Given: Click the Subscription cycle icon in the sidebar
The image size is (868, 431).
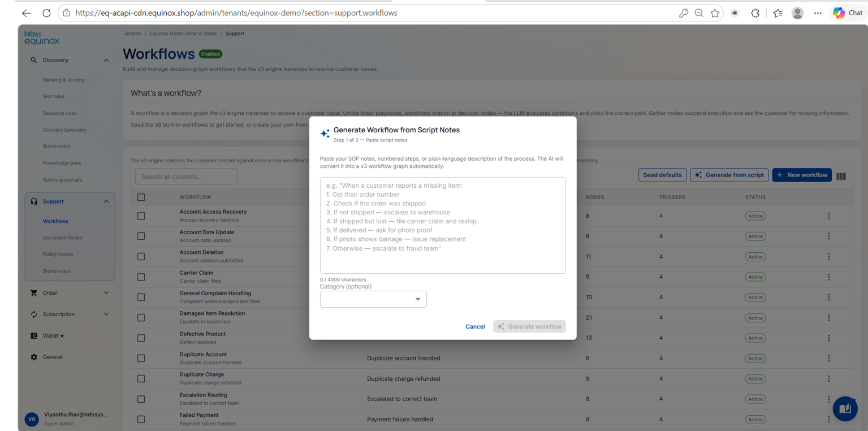Looking at the screenshot, I should [34, 314].
